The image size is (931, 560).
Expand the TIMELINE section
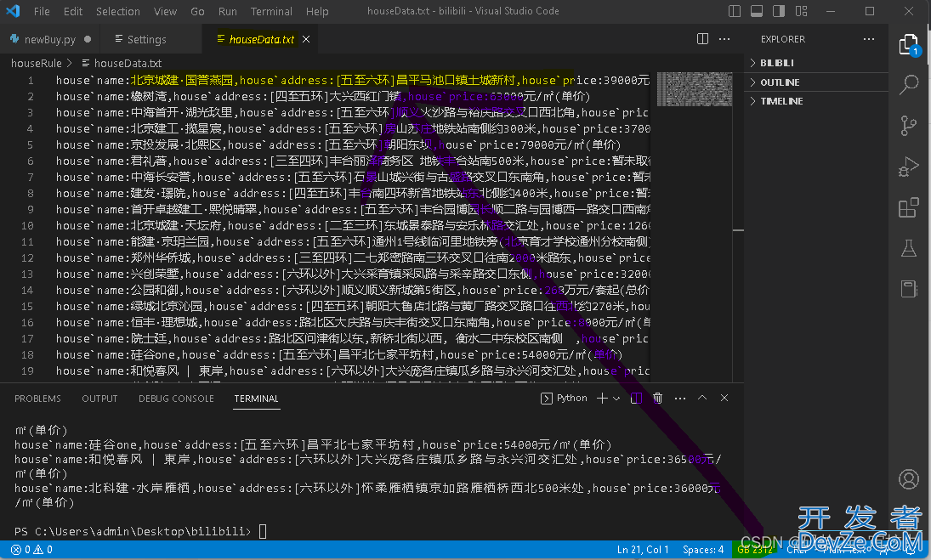pos(816,101)
